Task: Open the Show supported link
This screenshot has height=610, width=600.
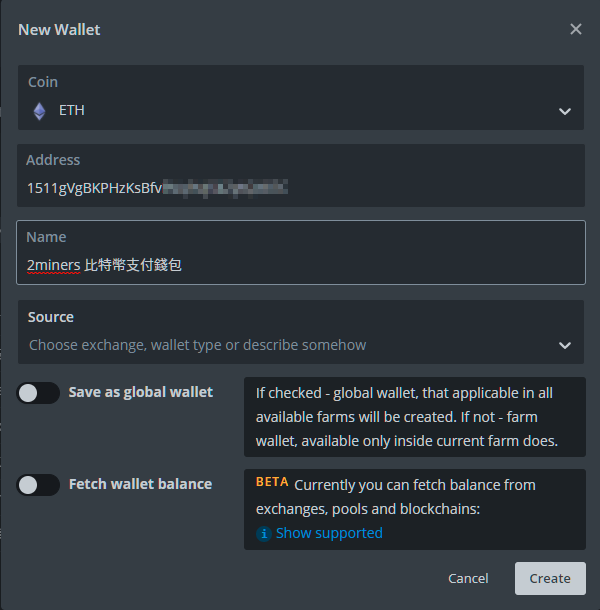Action: (329, 533)
